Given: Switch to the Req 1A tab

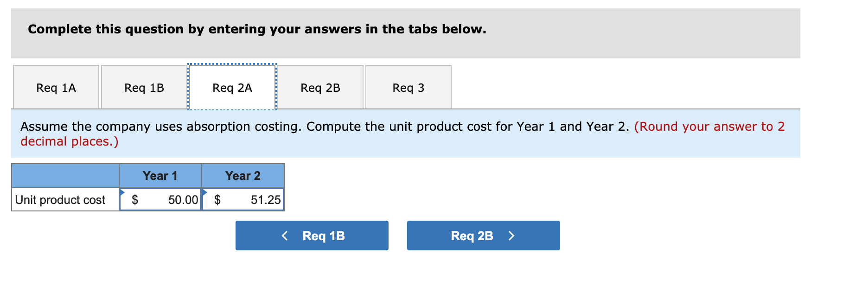Looking at the screenshot, I should click(x=56, y=88).
